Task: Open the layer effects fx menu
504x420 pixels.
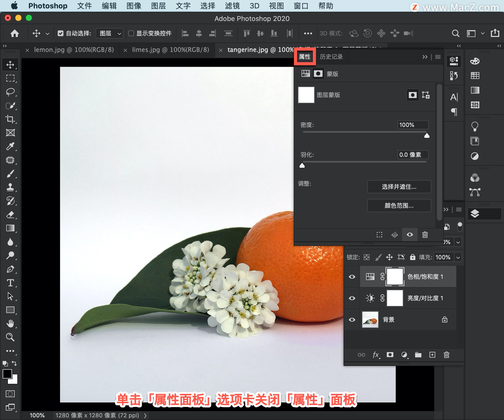Action: (376, 355)
